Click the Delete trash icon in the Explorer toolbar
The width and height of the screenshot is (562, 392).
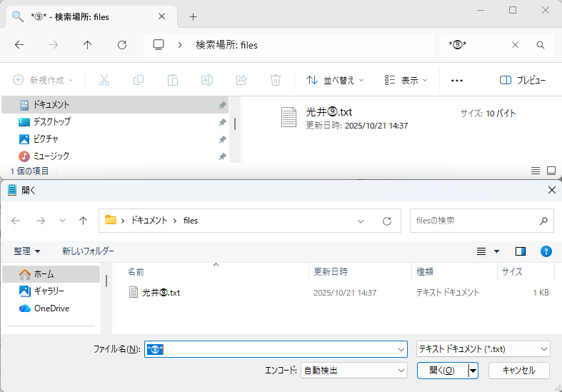pyautogui.click(x=276, y=80)
